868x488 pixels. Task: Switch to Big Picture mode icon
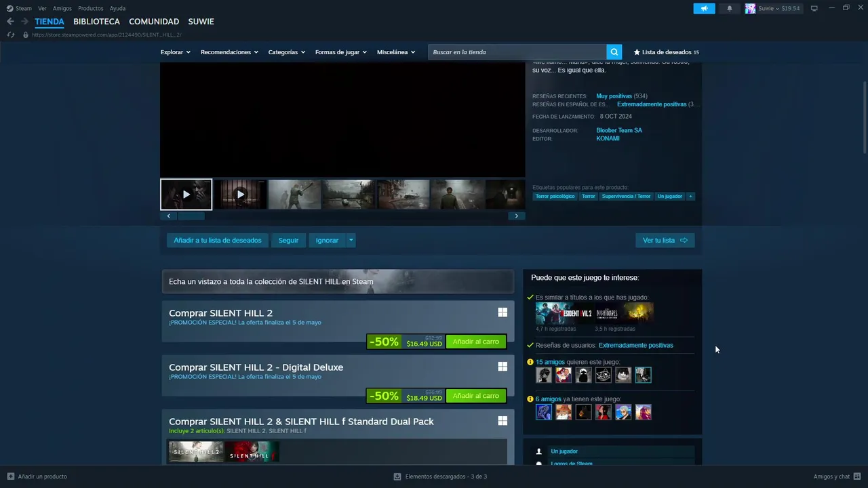(x=814, y=8)
